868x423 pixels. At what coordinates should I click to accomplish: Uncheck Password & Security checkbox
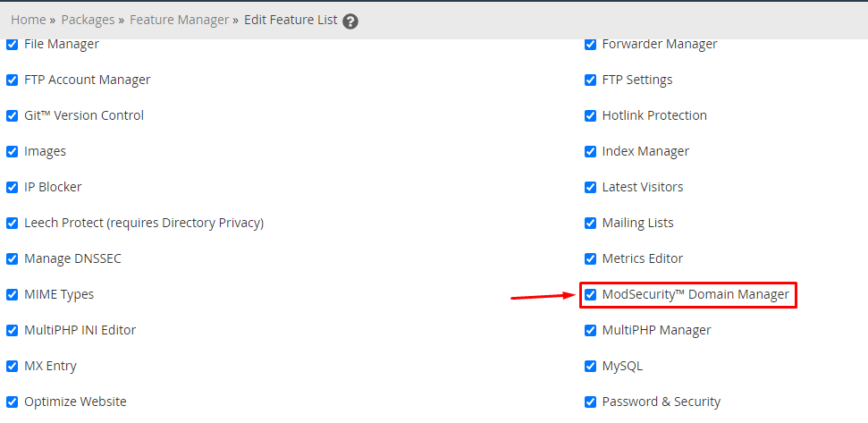pos(591,402)
